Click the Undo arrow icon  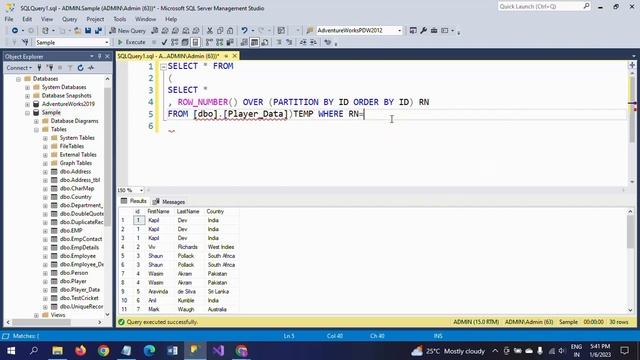(x=244, y=31)
